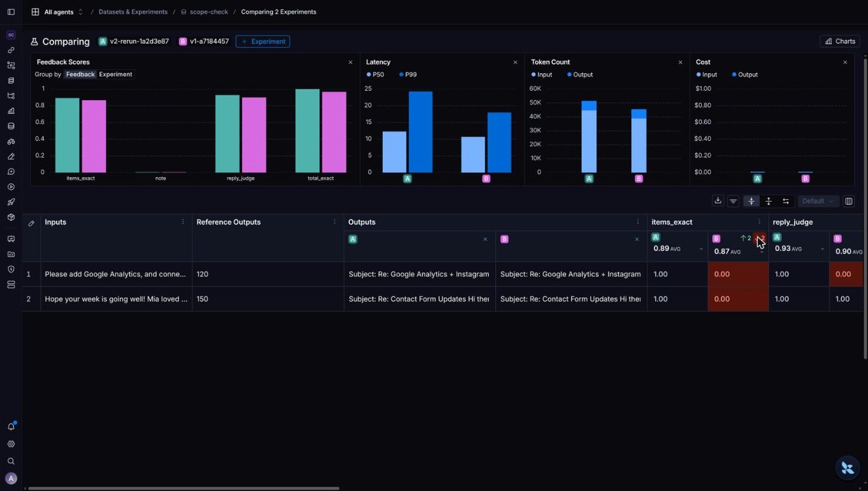The image size is (868, 491).
Task: Click the download export icon
Action: 717,201
